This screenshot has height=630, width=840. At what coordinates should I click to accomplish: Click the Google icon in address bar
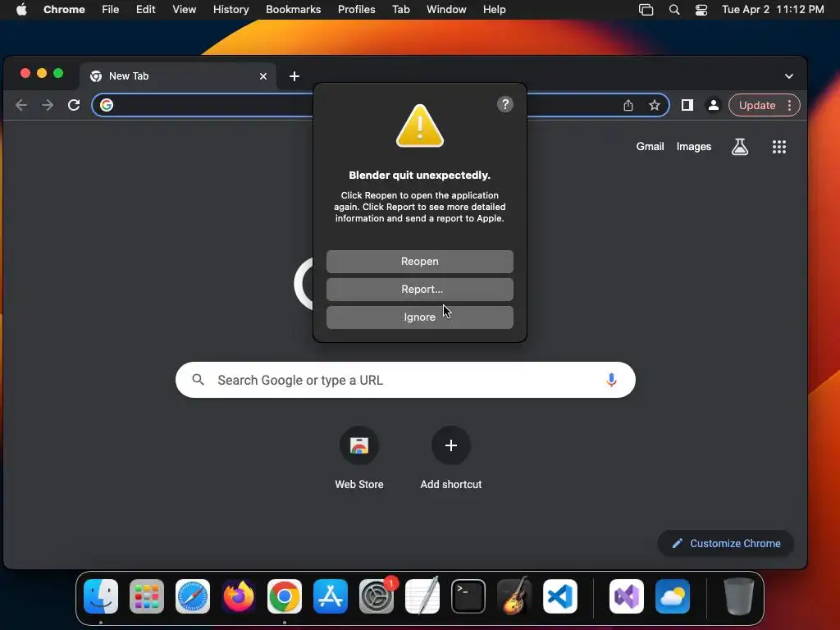coord(107,105)
